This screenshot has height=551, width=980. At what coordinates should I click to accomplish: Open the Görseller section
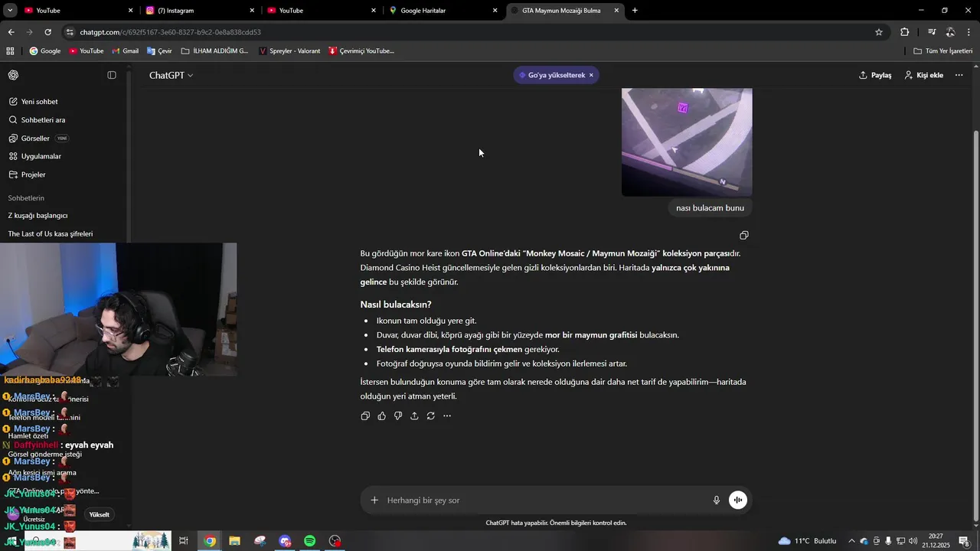pos(38,139)
